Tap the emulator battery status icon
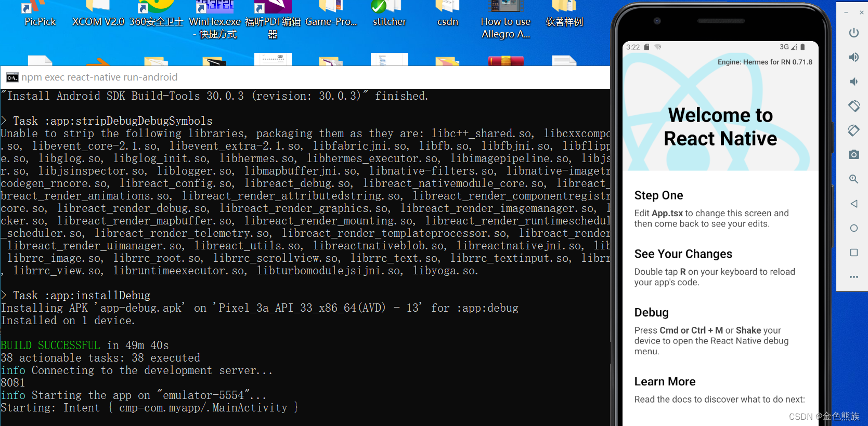 point(802,47)
